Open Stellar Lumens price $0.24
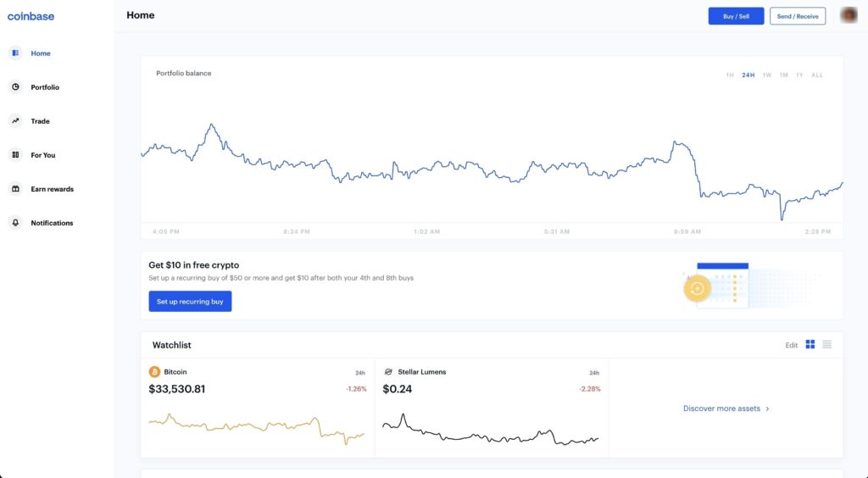 coord(397,389)
